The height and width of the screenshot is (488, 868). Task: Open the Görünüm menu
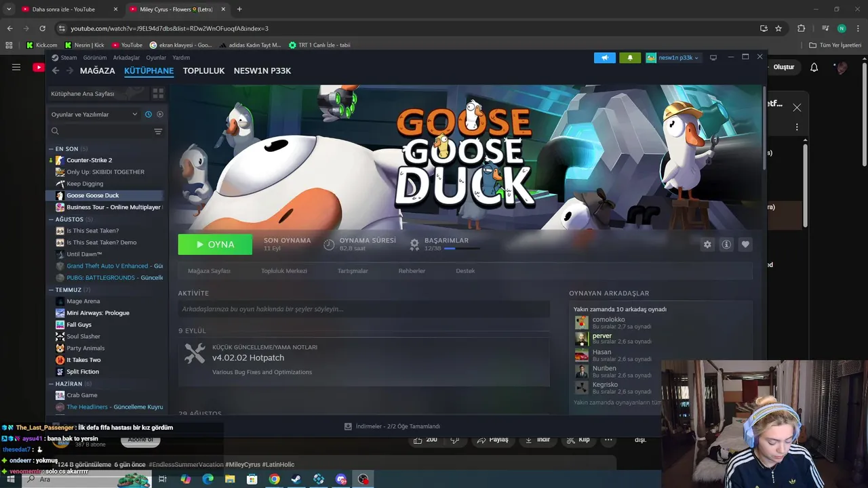95,58
